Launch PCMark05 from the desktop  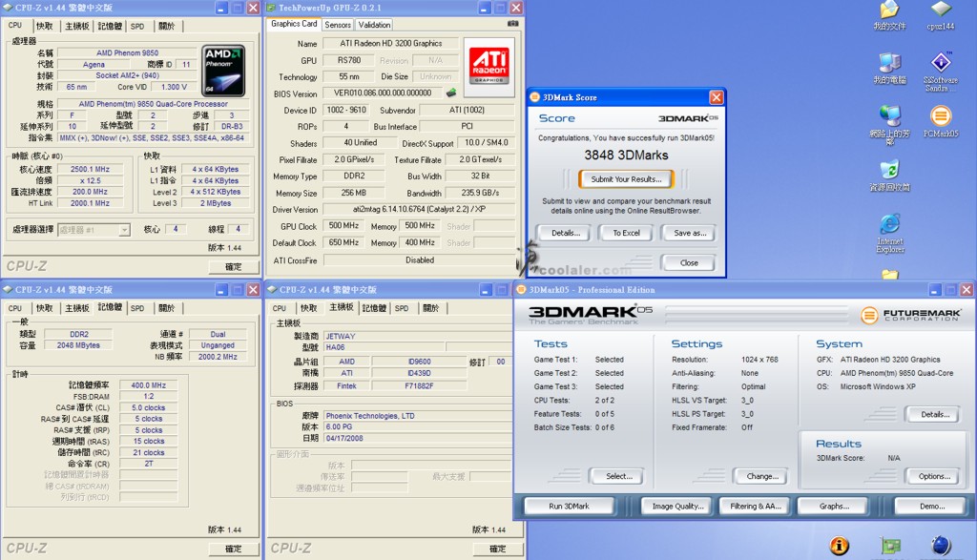940,121
